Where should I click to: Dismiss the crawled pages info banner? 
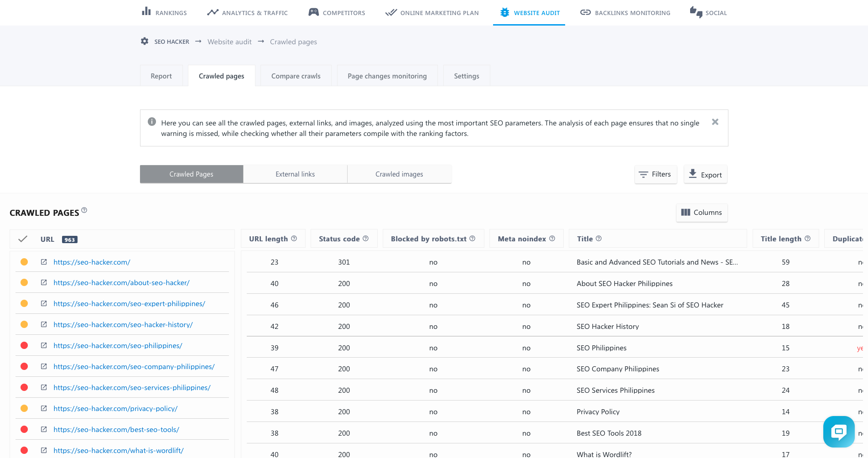pos(715,122)
